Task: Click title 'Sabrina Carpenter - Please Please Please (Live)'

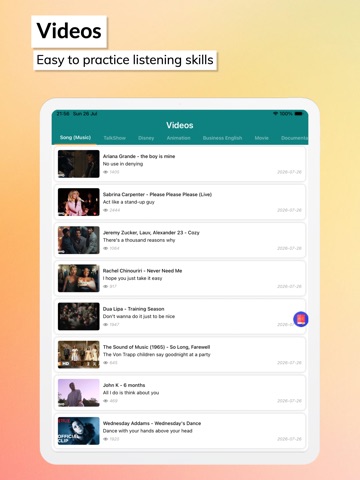Action: pos(157,194)
